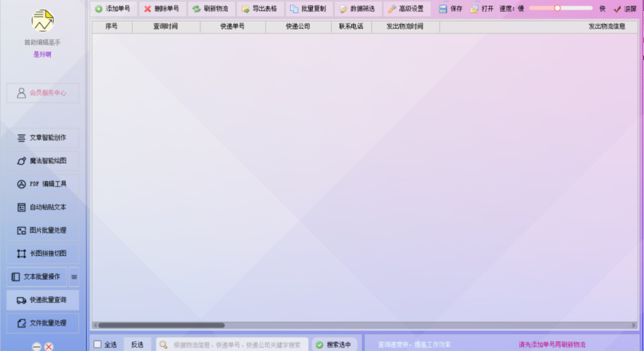Check the 全选 select all checkbox
Image resolution: width=644 pixels, height=351 pixels.
pos(97,345)
